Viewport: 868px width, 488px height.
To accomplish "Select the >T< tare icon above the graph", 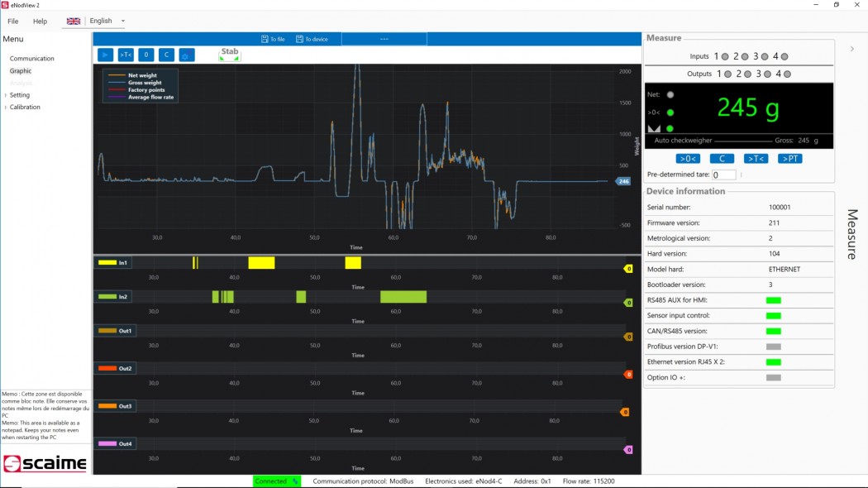I will point(125,54).
